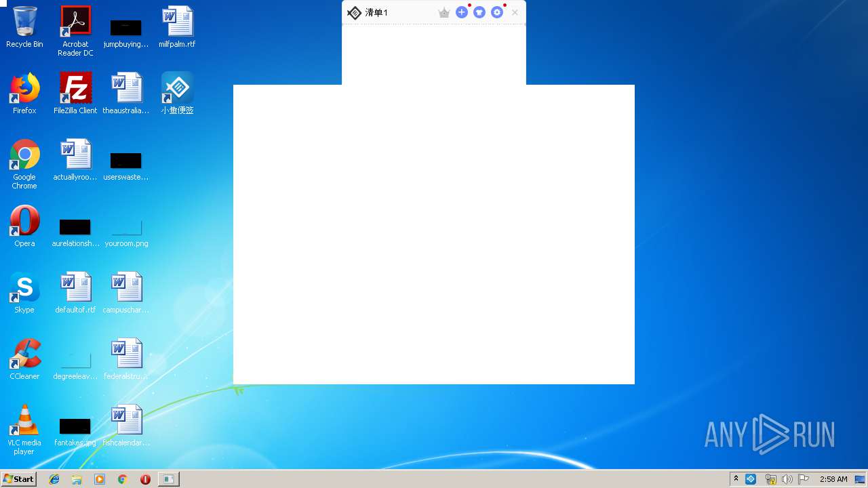The height and width of the screenshot is (488, 868).
Task: Select fishcalendar document icon
Action: click(126, 426)
